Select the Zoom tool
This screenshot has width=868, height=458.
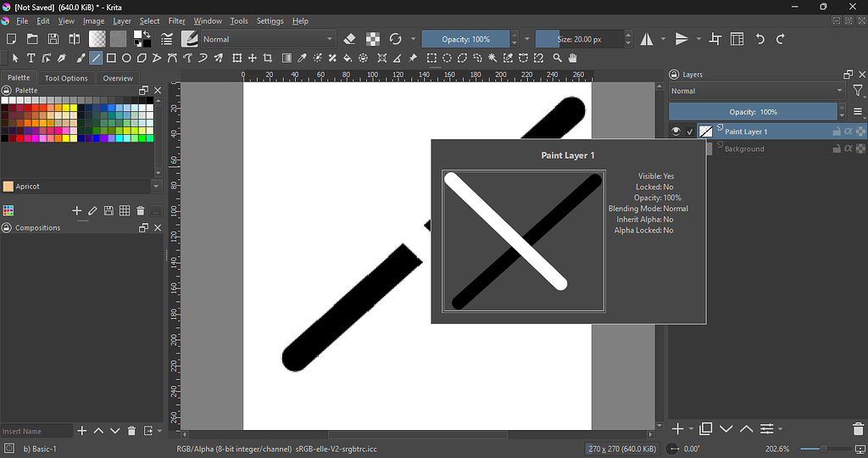coord(558,58)
